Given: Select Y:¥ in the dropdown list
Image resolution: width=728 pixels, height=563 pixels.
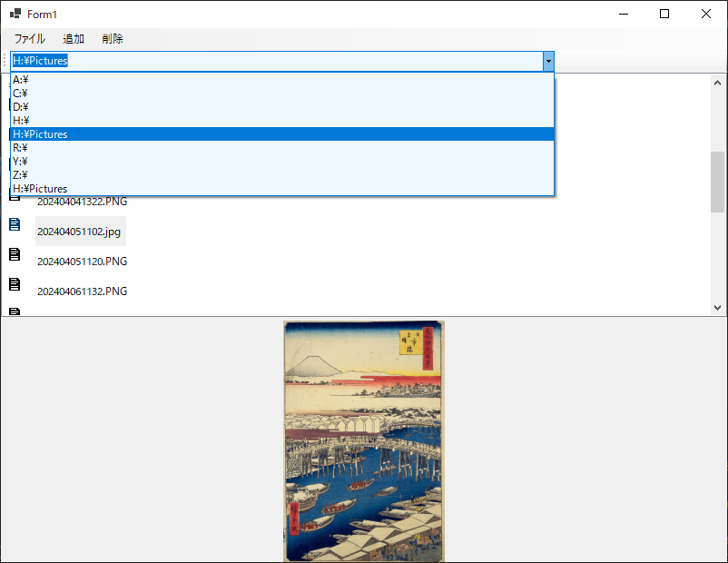Looking at the screenshot, I should (282, 162).
